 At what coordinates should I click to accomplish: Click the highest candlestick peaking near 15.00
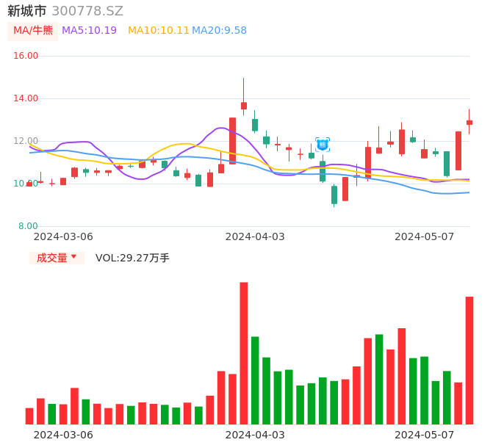(x=244, y=106)
